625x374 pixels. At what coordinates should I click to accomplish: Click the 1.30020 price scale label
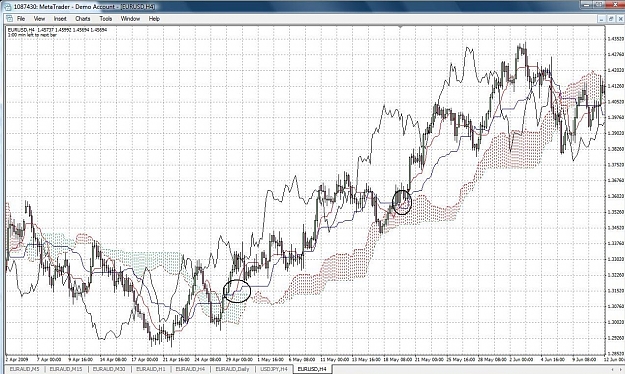click(616, 322)
